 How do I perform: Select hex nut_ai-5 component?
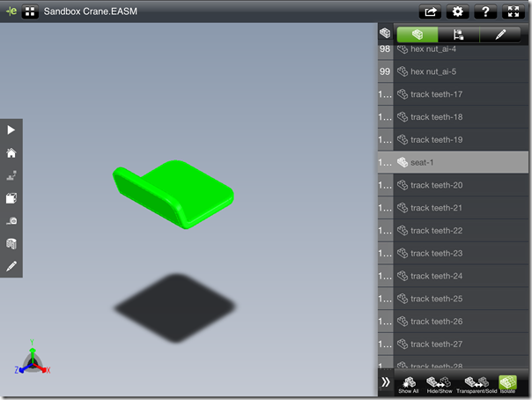pyautogui.click(x=453, y=71)
